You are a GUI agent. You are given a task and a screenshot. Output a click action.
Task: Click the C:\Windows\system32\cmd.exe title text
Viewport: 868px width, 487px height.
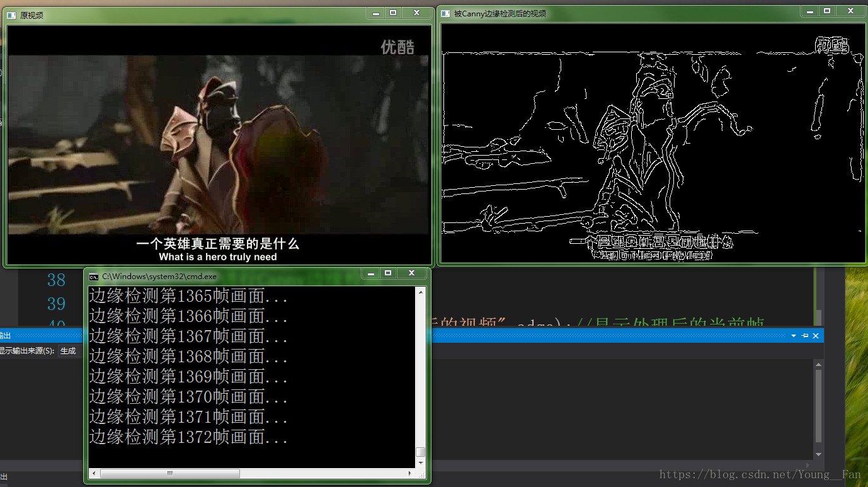159,276
